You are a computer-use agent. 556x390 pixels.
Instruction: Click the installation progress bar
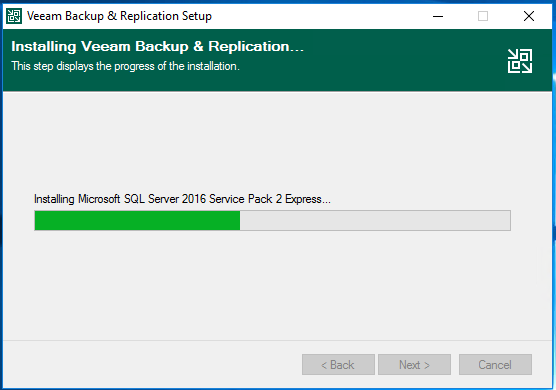coord(272,221)
